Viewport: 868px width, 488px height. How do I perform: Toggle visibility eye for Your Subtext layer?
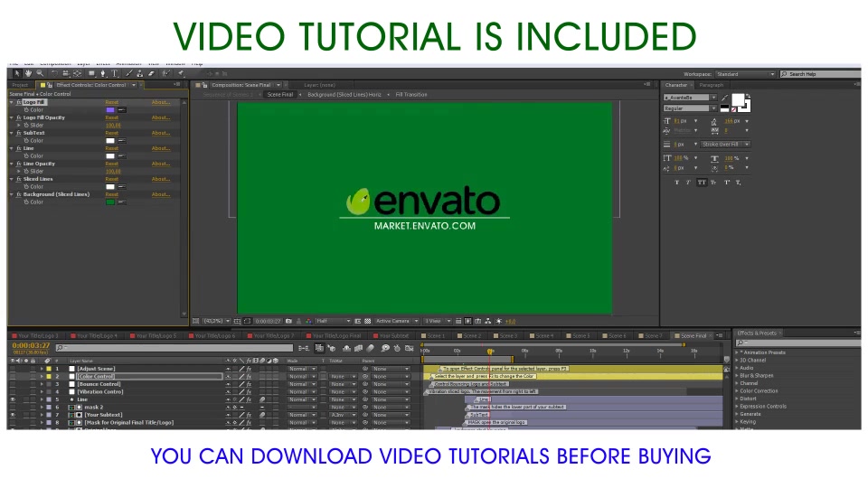pos(13,415)
